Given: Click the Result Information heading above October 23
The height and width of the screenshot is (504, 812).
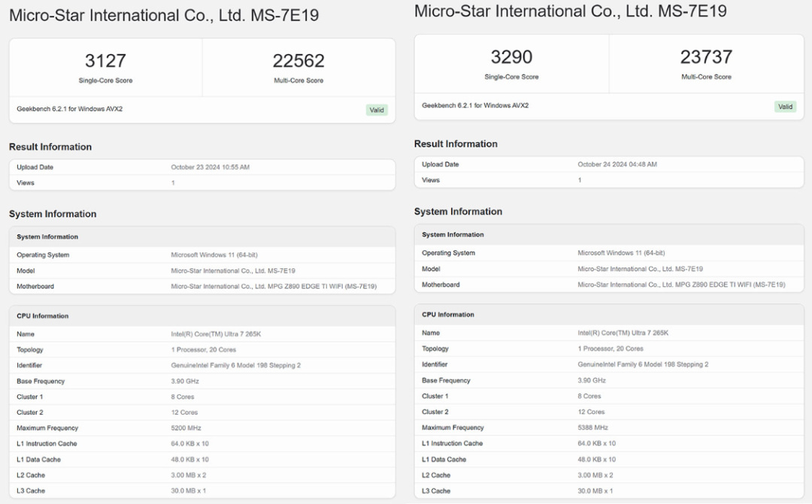Looking at the screenshot, I should pyautogui.click(x=50, y=146).
